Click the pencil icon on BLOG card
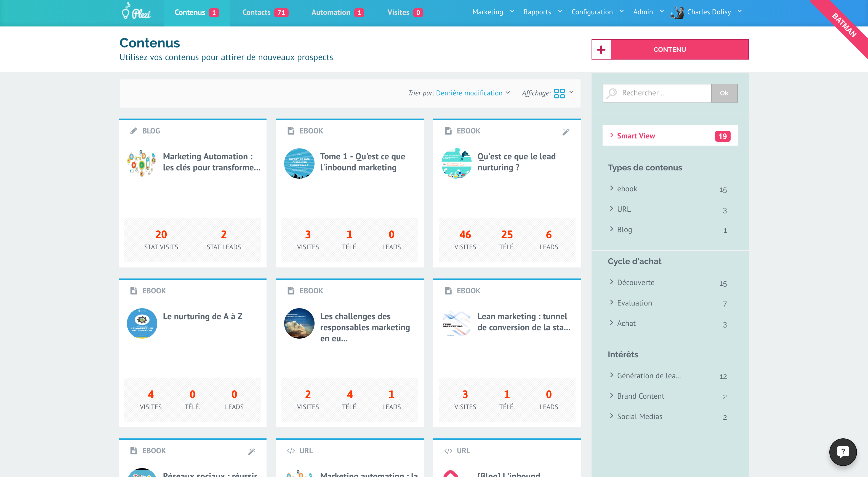 134,131
